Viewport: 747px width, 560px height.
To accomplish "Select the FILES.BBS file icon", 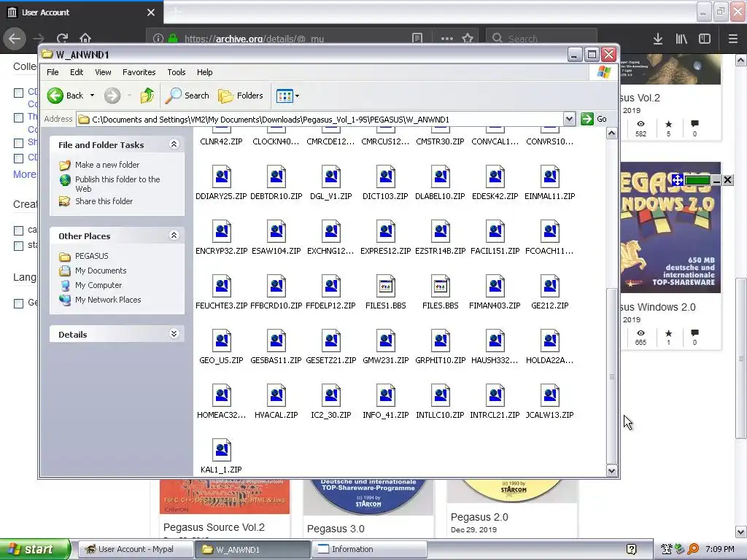I will click(x=440, y=286).
